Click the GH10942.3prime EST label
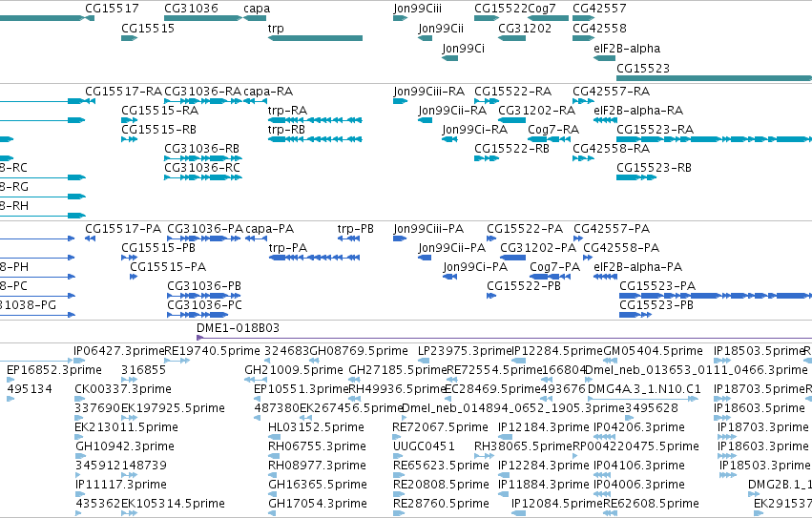The image size is (812, 518). 125,446
